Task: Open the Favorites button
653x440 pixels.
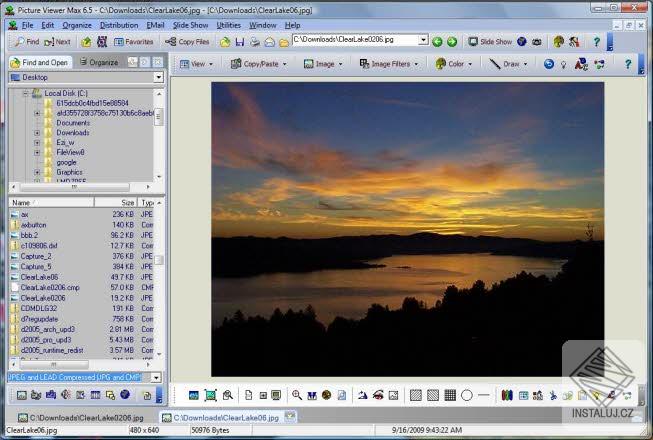Action: pyautogui.click(x=134, y=42)
